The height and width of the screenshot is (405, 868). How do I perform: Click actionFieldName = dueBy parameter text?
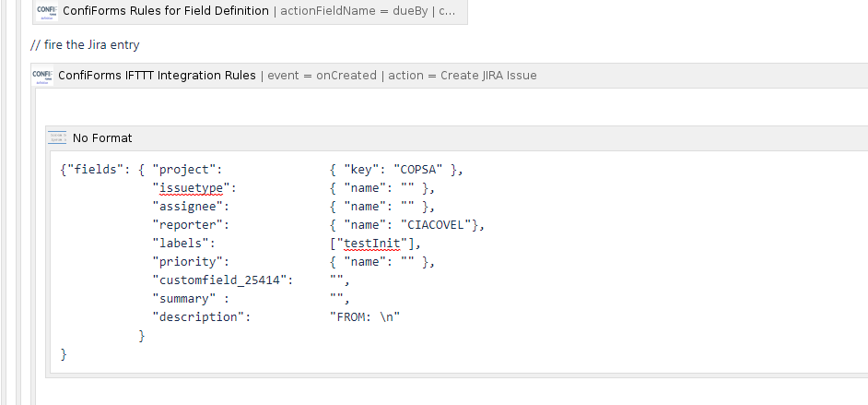pos(354,10)
